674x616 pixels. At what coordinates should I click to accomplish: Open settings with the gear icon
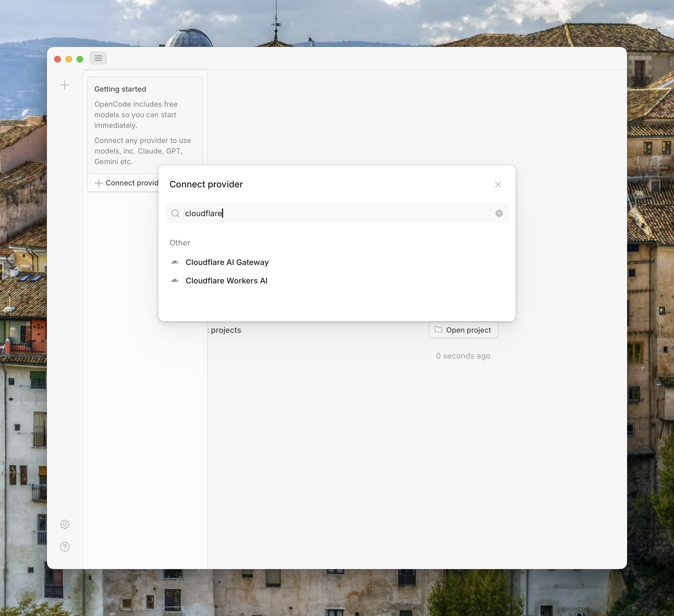(64, 524)
